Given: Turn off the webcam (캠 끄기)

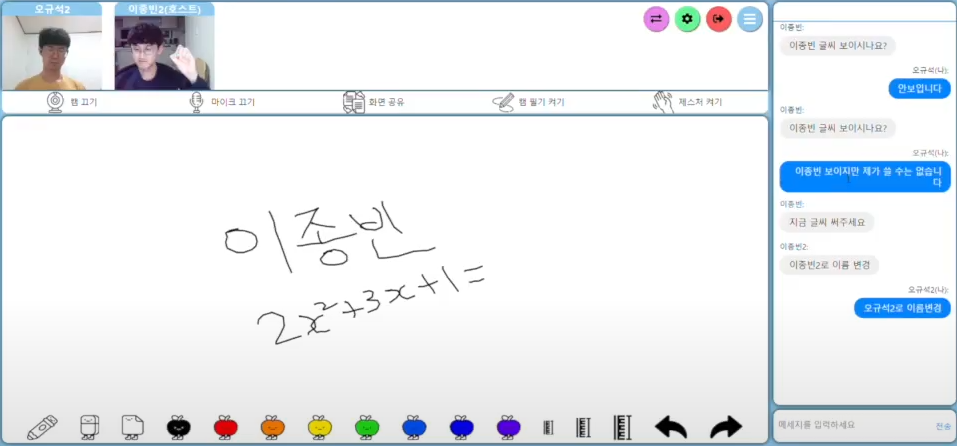Looking at the screenshot, I should coord(72,103).
